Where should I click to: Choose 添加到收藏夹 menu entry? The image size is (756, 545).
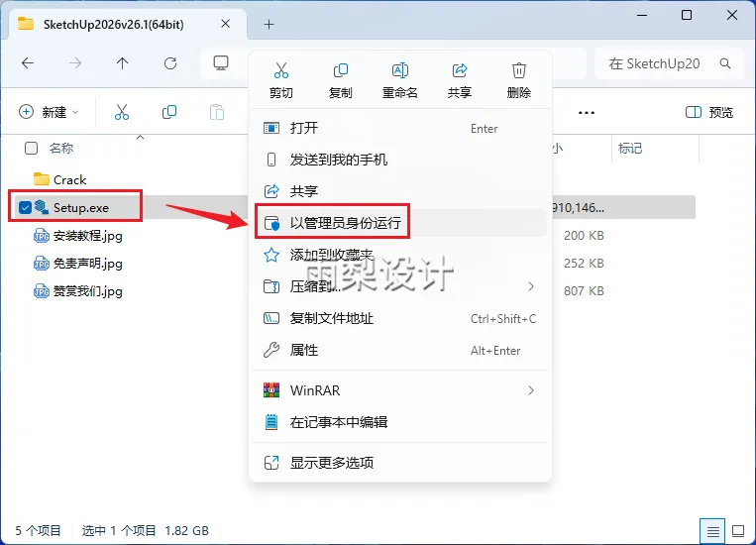tap(399, 255)
